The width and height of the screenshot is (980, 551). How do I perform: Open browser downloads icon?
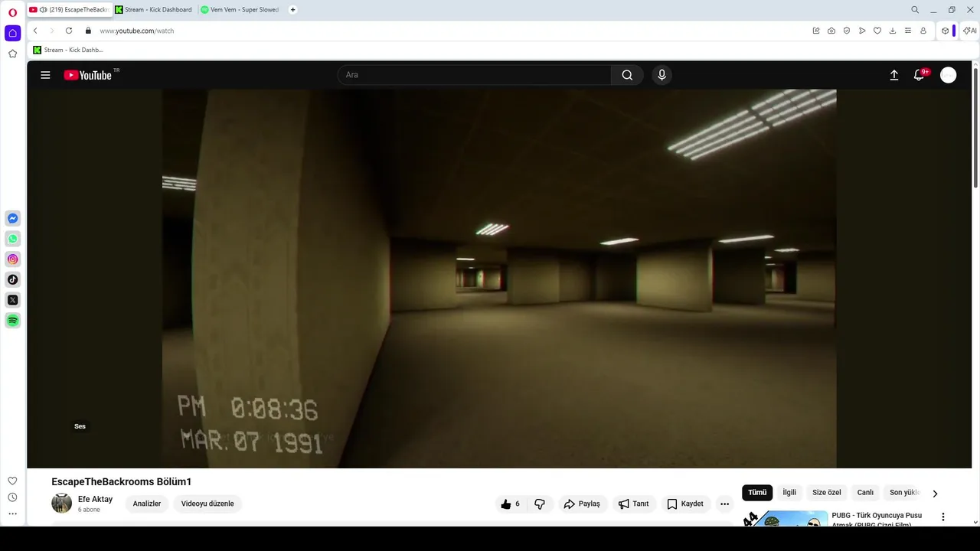point(893,31)
